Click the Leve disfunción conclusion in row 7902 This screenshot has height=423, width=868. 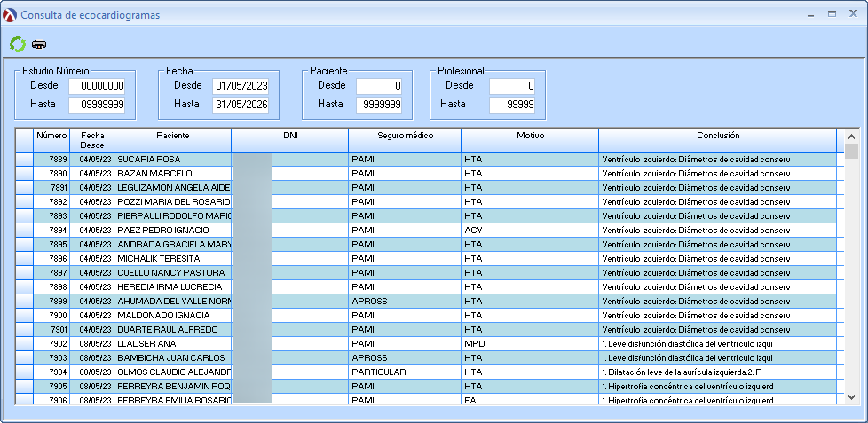click(x=687, y=344)
